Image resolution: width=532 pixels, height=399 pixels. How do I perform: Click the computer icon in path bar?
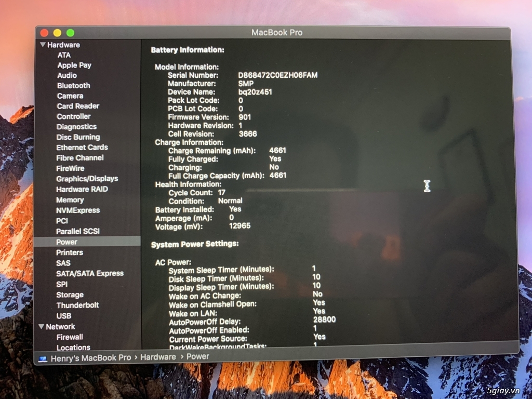43,358
